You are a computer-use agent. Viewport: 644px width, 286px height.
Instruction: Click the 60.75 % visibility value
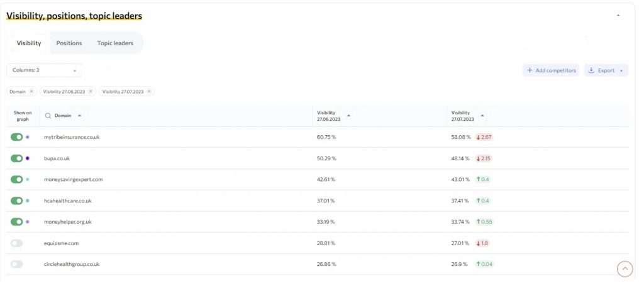326,137
